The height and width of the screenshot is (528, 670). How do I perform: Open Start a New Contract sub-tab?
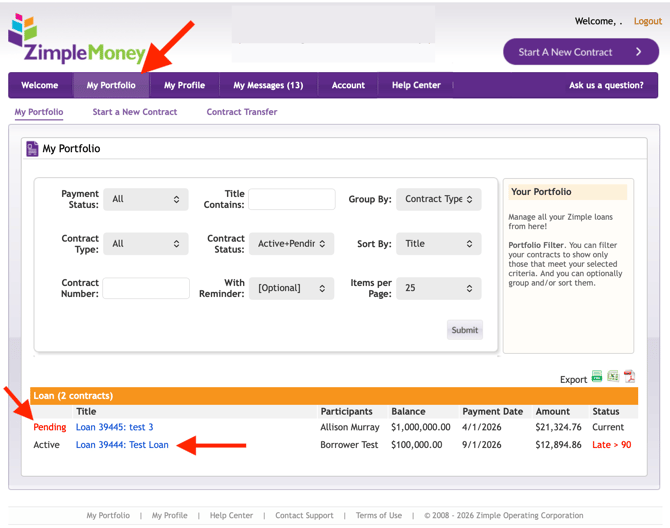(135, 112)
